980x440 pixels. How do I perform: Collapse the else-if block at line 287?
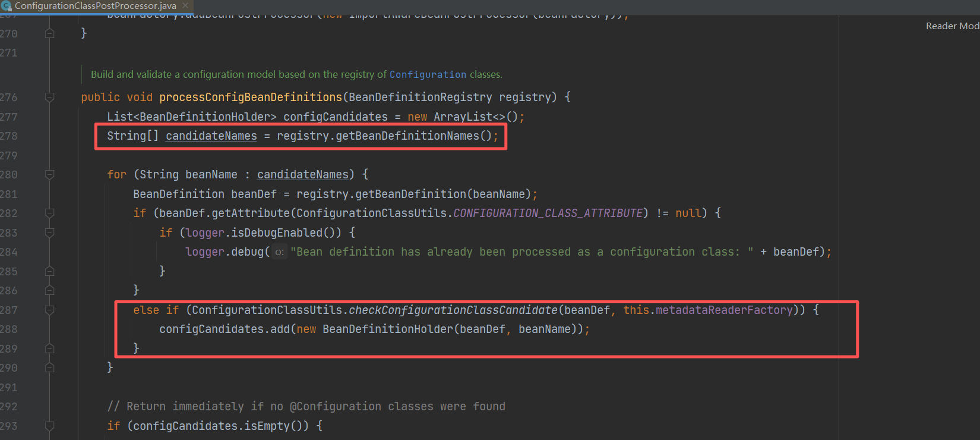click(x=50, y=310)
